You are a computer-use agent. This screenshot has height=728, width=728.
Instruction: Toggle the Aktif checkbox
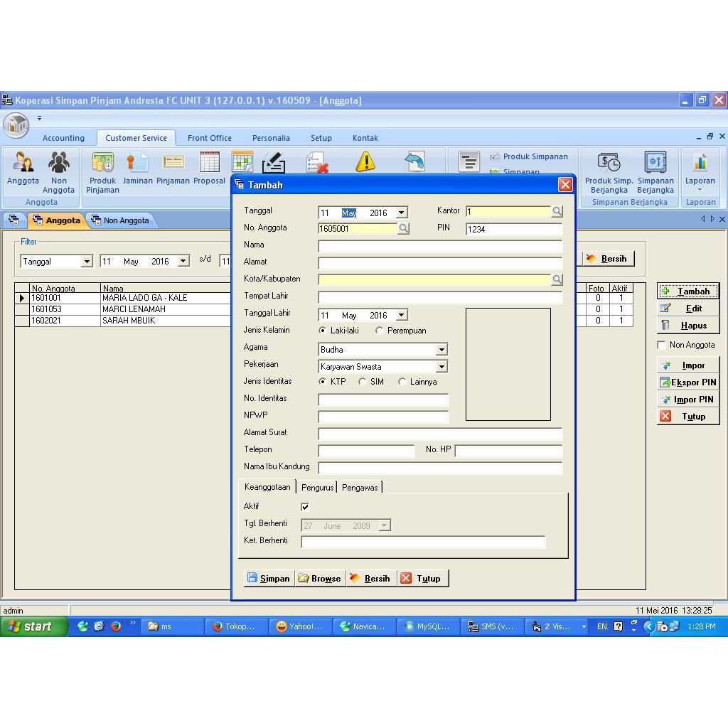(x=305, y=506)
